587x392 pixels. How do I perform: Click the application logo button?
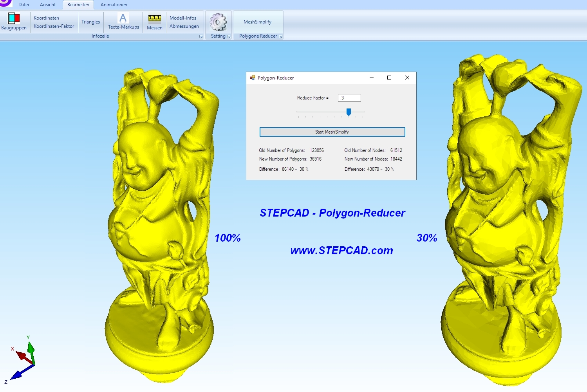point(5,3)
